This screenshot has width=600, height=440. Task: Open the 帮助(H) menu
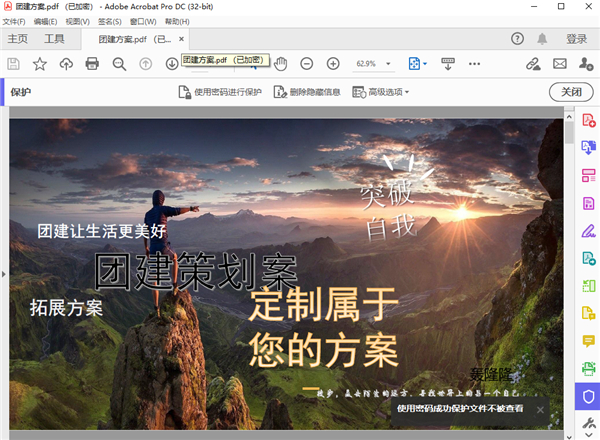point(177,22)
